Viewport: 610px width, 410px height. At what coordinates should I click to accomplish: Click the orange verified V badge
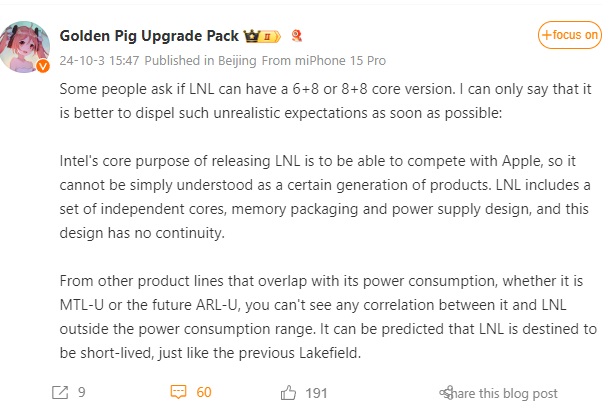pos(43,66)
